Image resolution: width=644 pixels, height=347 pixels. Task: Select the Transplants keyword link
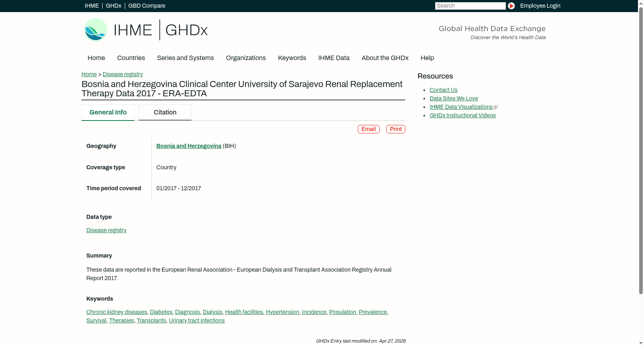pyautogui.click(x=151, y=321)
